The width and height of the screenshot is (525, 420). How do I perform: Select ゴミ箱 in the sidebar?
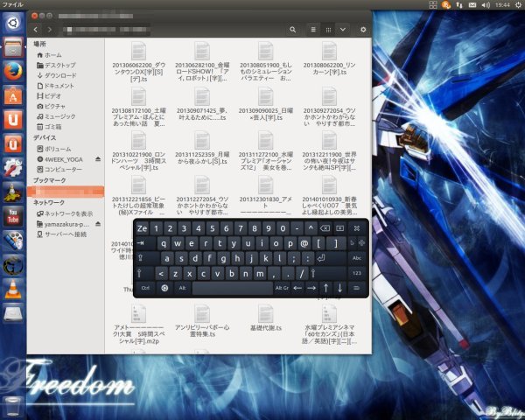coord(49,127)
